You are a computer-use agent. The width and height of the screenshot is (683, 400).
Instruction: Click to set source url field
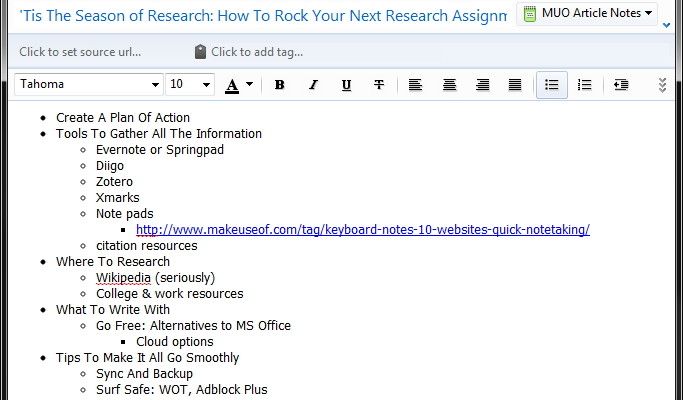(80, 52)
